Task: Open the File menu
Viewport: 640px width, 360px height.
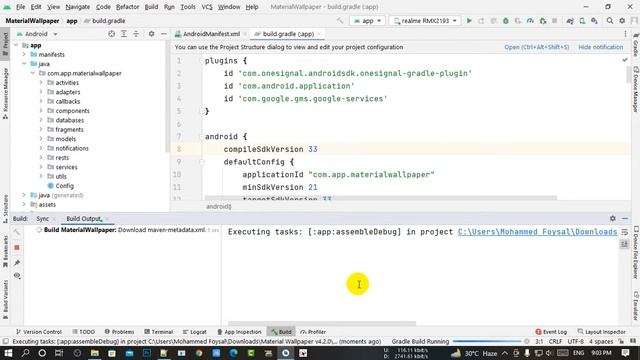Action: [20, 7]
